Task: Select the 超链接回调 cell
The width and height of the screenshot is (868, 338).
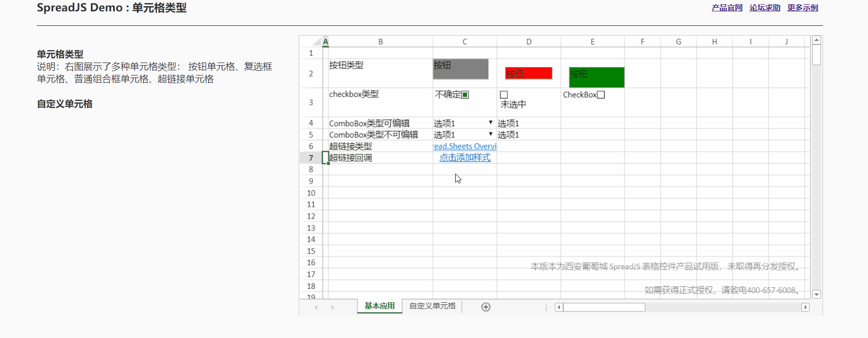Action: (x=381, y=158)
